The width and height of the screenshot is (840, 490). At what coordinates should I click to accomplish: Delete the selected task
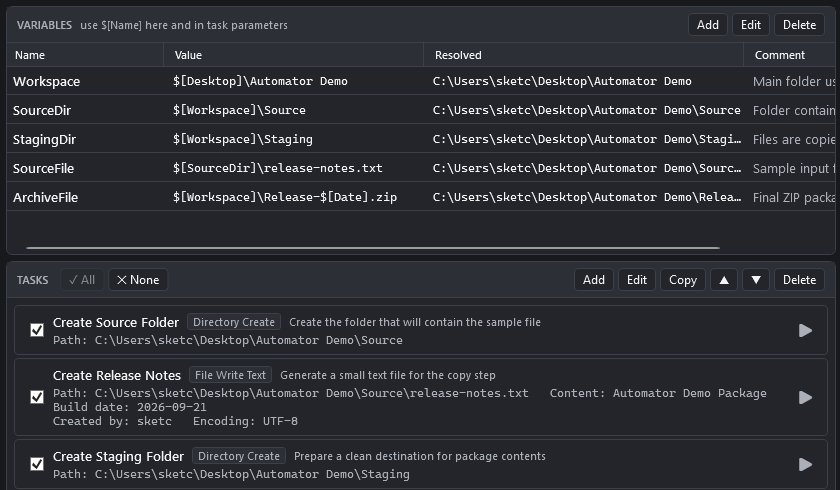(x=799, y=280)
